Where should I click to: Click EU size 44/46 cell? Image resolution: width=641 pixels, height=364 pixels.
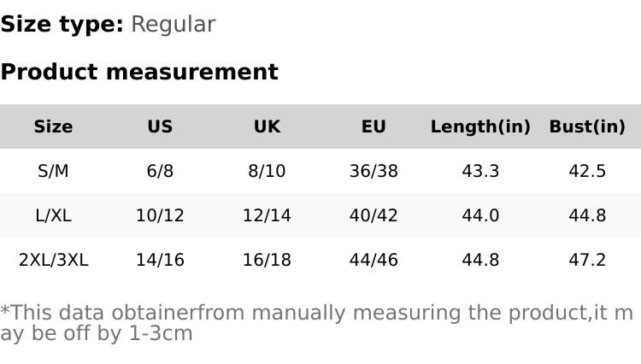tap(373, 260)
